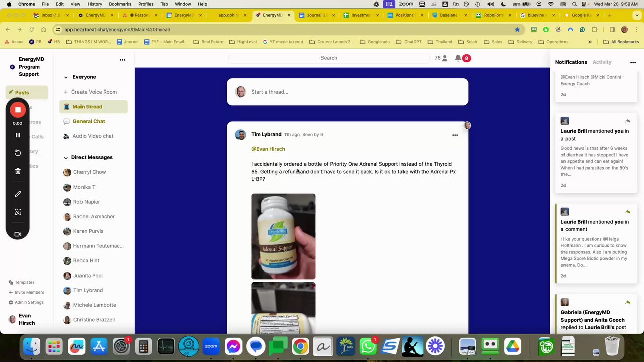Open Laurie Brill mentioned you in a comment

coord(595,244)
